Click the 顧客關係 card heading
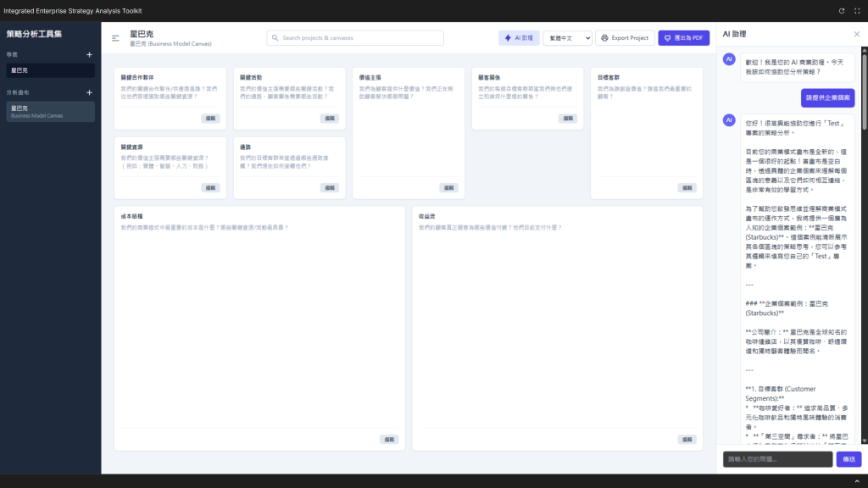This screenshot has width=868, height=488. coord(489,78)
